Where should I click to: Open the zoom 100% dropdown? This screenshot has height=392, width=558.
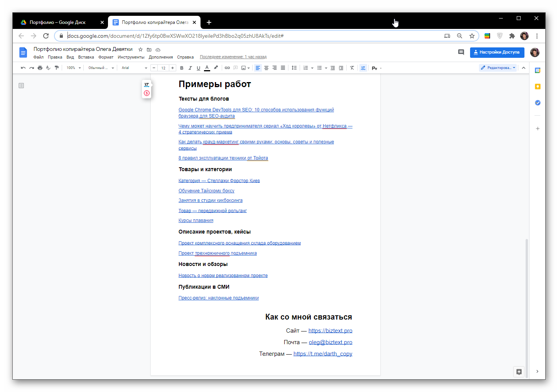point(73,68)
